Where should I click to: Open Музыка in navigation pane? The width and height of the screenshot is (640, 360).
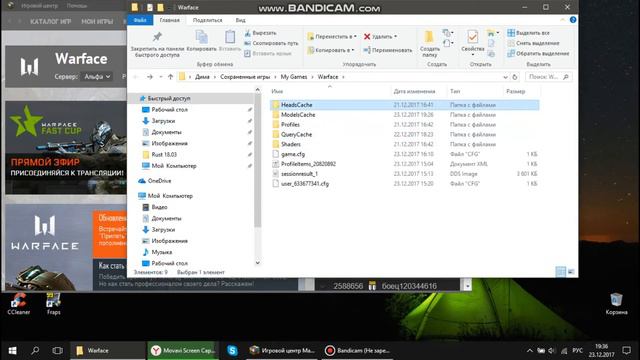pyautogui.click(x=162, y=252)
